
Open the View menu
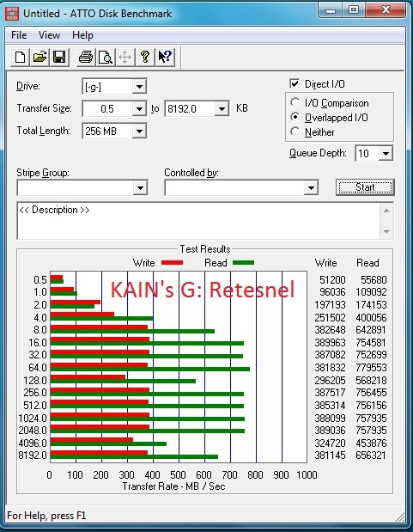(x=49, y=35)
